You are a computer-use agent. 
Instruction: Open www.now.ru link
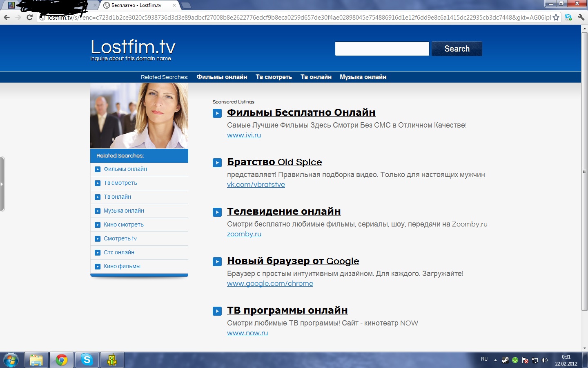247,333
